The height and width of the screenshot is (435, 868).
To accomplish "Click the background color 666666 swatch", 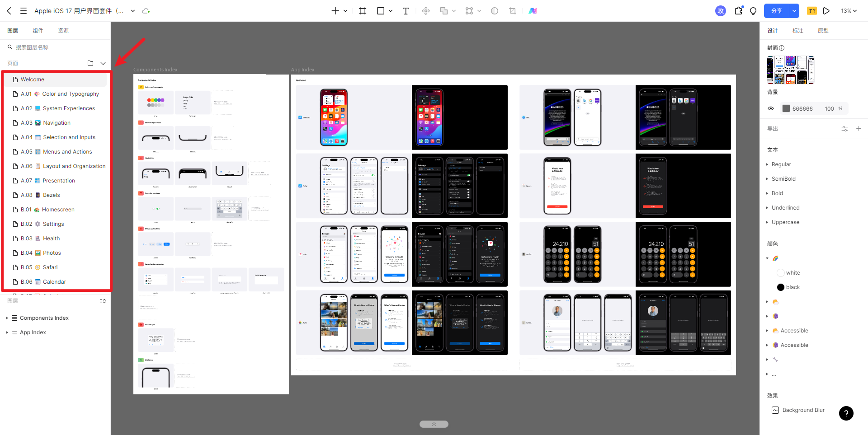I will tap(786, 108).
